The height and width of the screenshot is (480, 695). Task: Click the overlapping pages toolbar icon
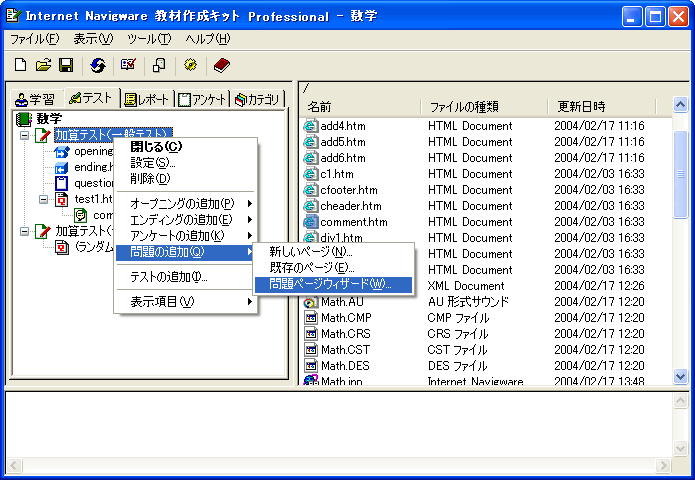coord(159,66)
